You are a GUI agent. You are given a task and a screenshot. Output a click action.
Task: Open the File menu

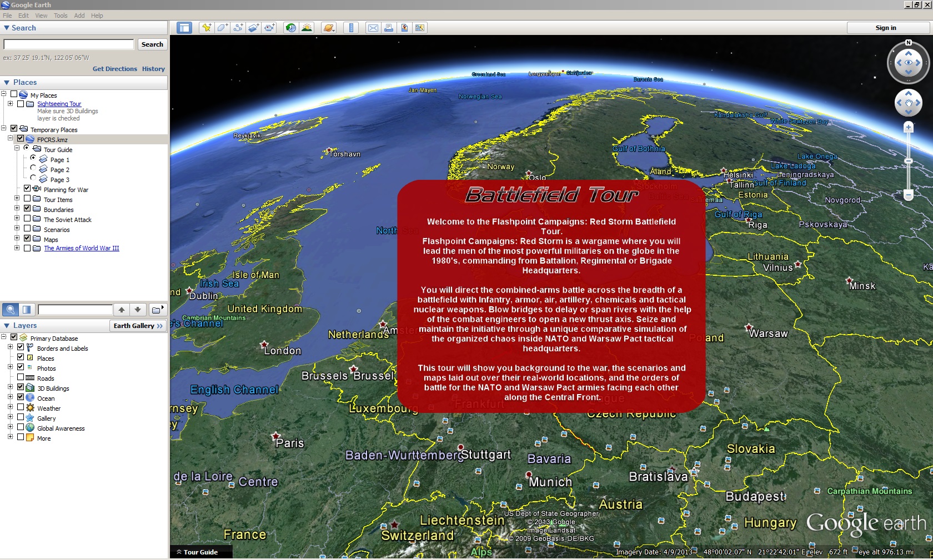pos(7,16)
